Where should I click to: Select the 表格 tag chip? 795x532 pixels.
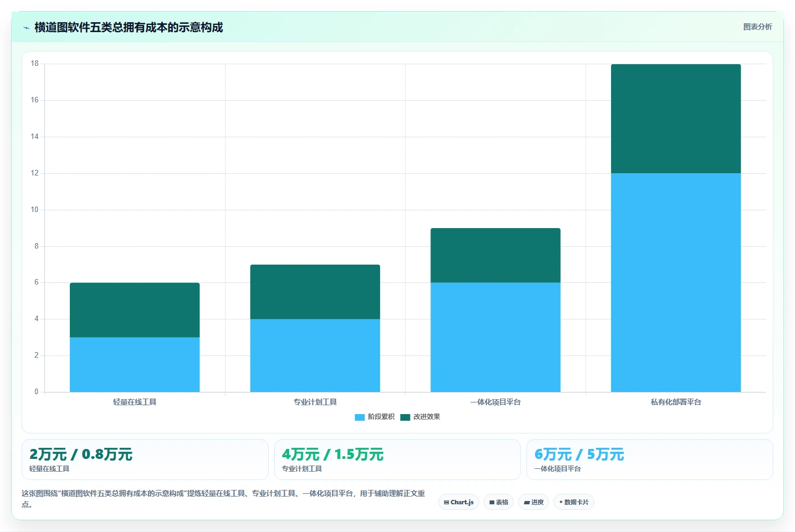click(499, 502)
